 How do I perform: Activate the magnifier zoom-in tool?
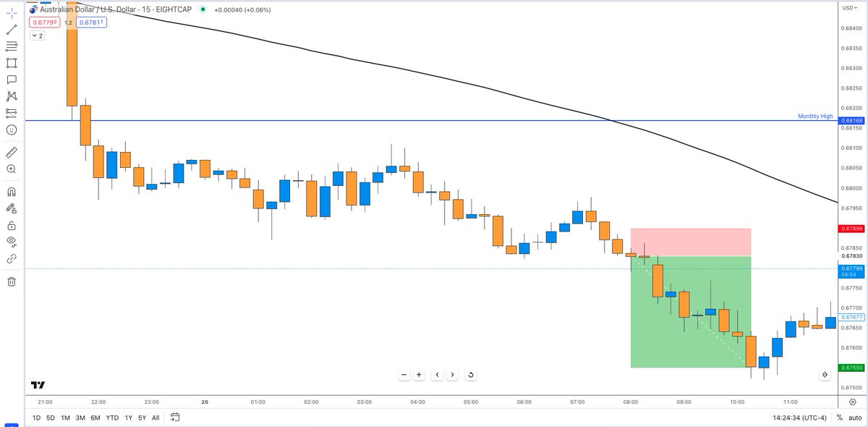click(11, 169)
